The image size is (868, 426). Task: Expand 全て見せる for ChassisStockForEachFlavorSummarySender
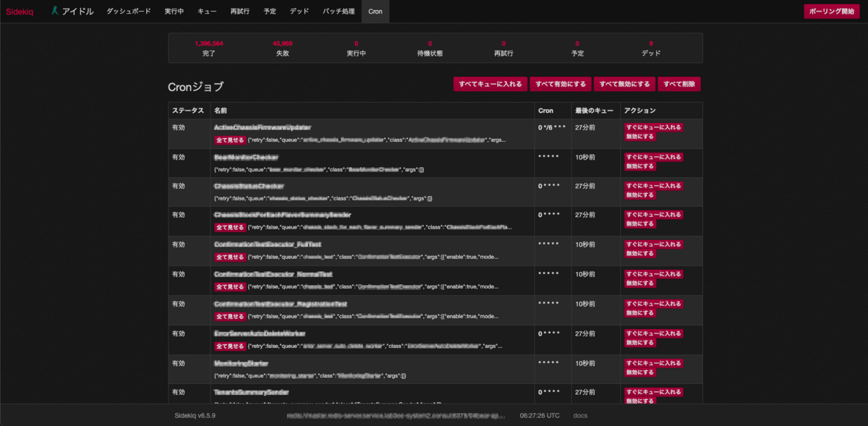tap(230, 227)
